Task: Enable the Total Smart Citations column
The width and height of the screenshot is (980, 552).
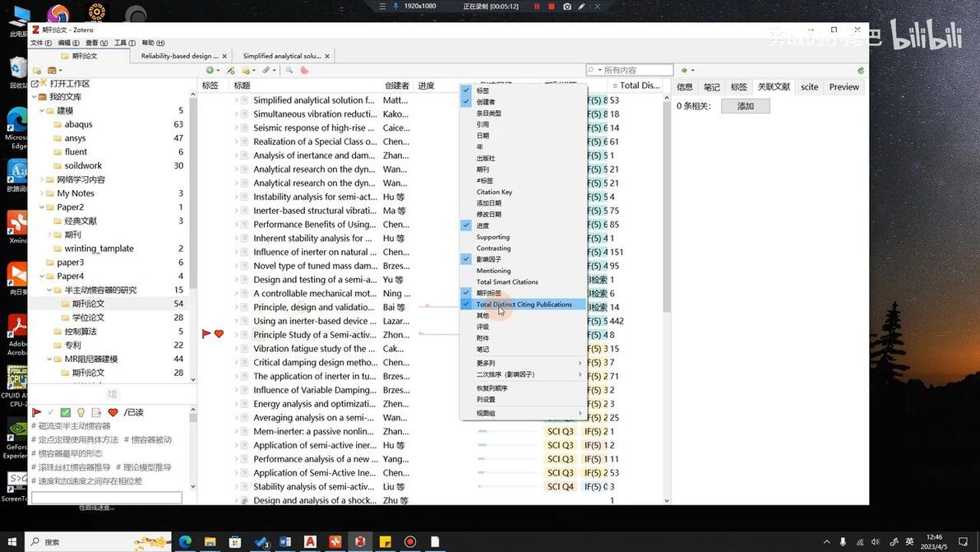Action: point(507,282)
